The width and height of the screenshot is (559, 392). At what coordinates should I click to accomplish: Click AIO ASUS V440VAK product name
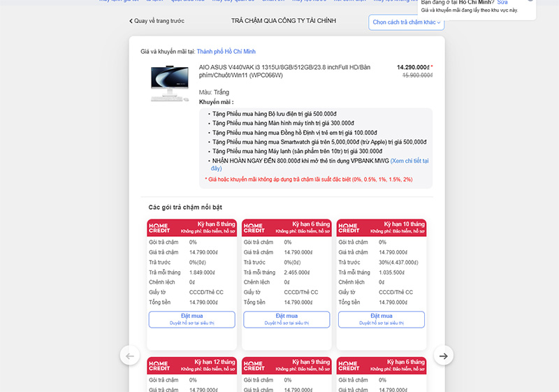(284, 71)
